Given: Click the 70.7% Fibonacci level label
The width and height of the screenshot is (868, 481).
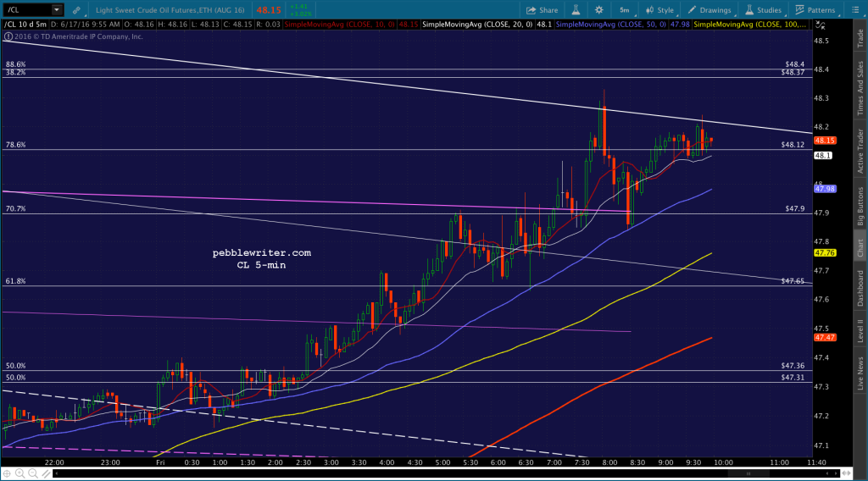Looking at the screenshot, I should tap(15, 209).
